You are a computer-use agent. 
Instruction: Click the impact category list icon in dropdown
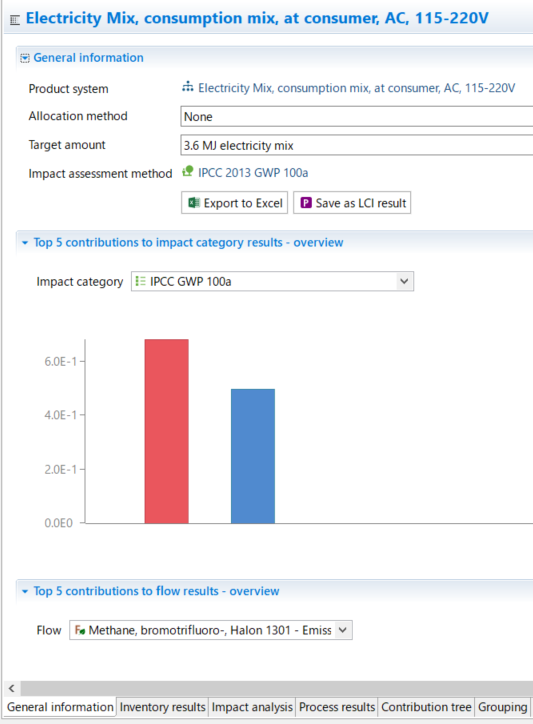coord(140,281)
